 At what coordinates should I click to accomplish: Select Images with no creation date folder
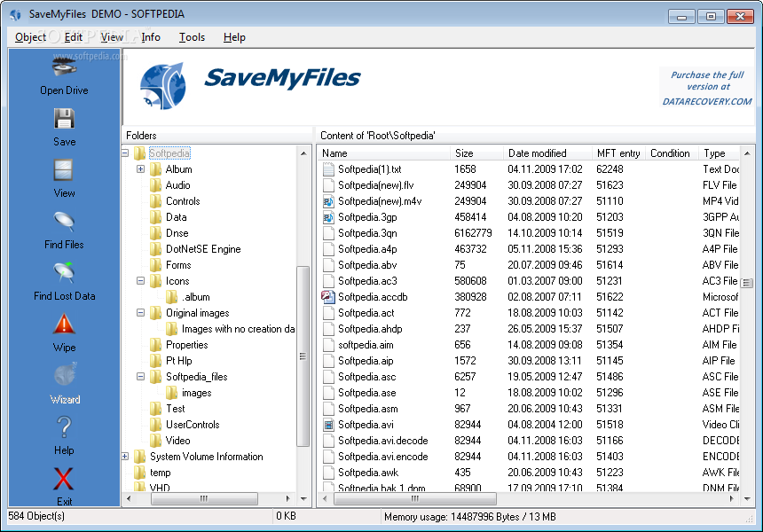[238, 329]
